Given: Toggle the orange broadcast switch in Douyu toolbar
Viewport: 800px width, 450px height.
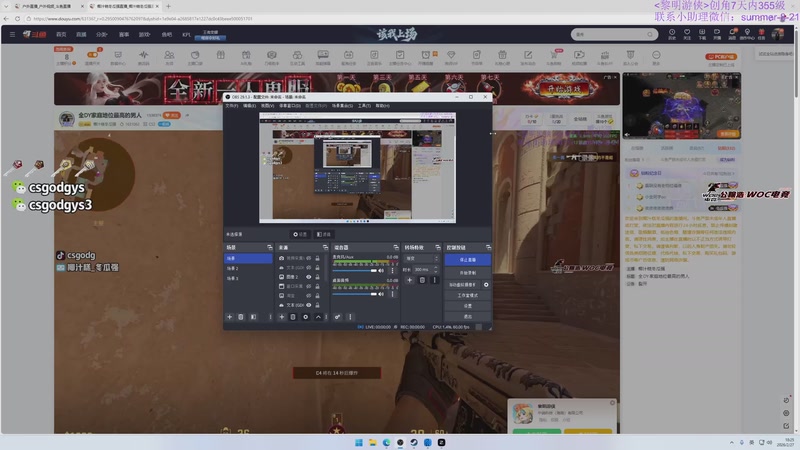Looking at the screenshot, I should (93, 55).
